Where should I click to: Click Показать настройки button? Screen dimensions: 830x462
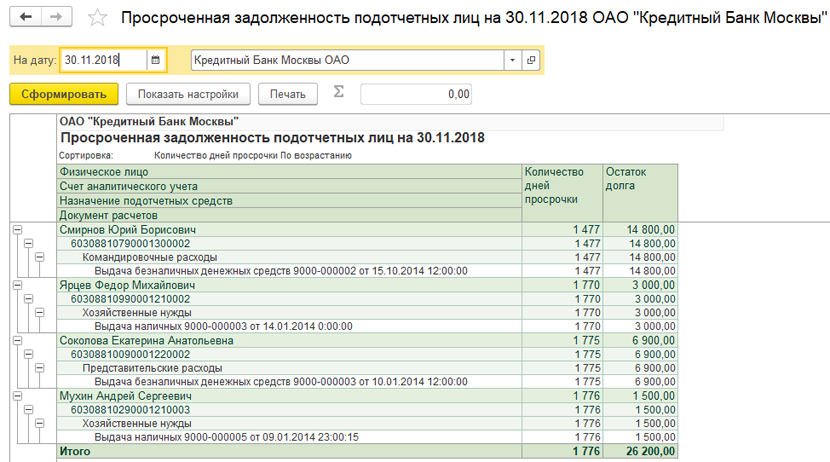pyautogui.click(x=188, y=94)
